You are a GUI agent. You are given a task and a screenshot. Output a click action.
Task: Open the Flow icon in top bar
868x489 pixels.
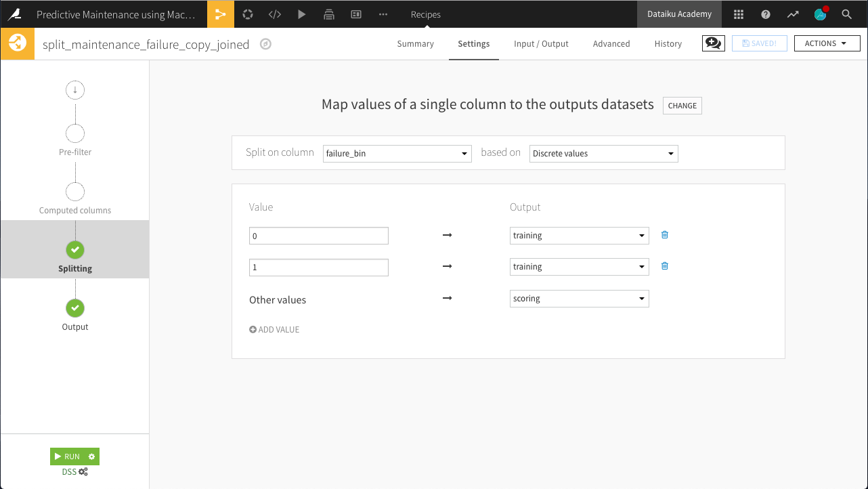pyautogui.click(x=220, y=14)
